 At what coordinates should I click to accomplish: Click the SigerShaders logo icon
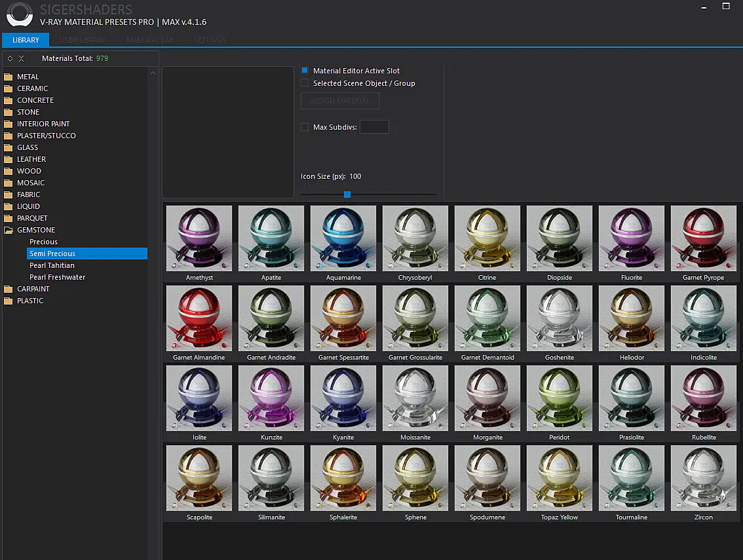pos(20,14)
